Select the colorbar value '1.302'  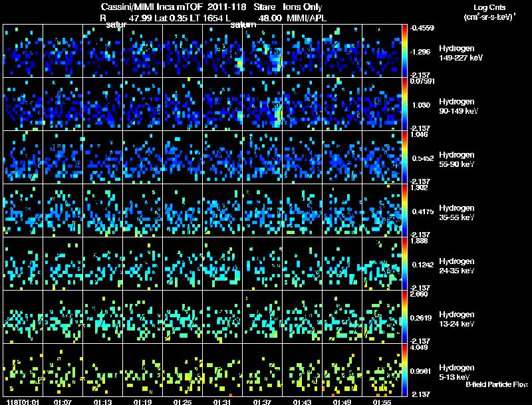[419, 188]
